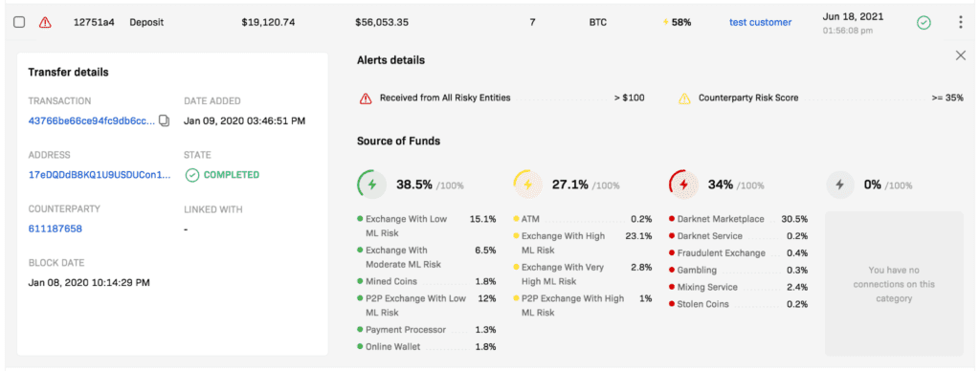
Task: Click the red 34% high risk gauge
Action: 683,185
